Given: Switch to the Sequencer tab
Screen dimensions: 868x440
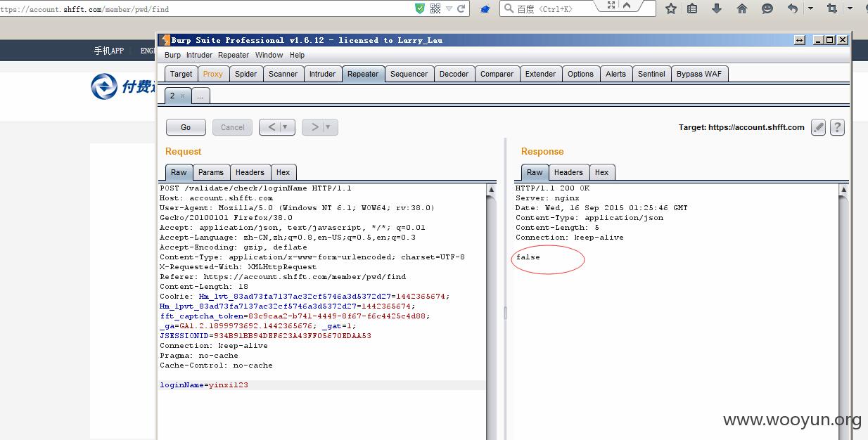Looking at the screenshot, I should [409, 74].
